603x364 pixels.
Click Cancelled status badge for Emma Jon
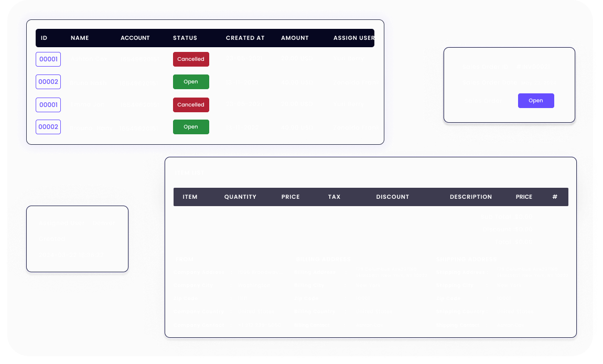[x=191, y=105]
